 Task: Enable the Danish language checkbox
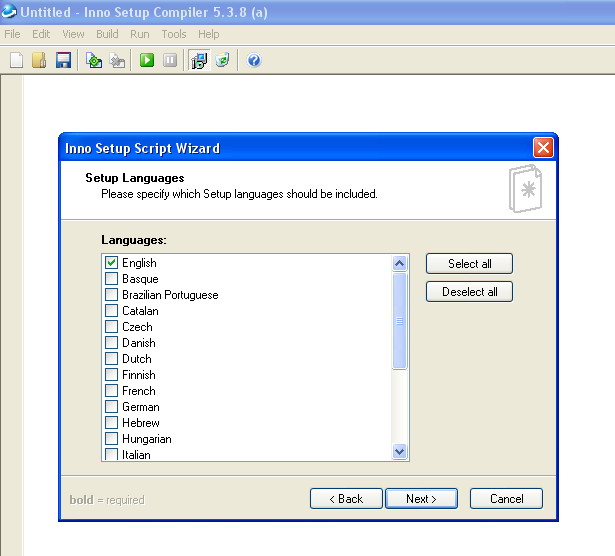click(x=111, y=342)
